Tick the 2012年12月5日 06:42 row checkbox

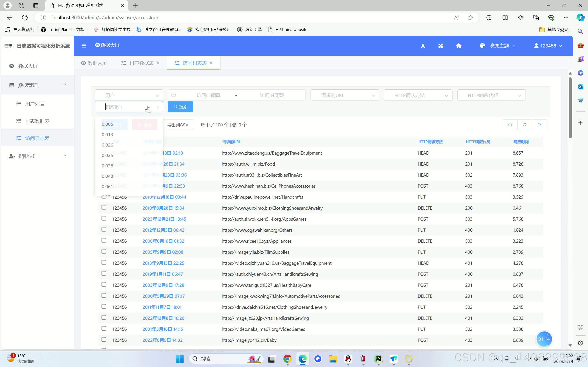point(104,229)
